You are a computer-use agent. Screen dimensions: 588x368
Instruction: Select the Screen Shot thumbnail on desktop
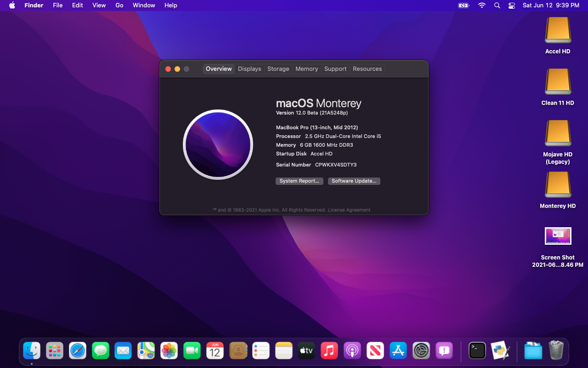558,236
